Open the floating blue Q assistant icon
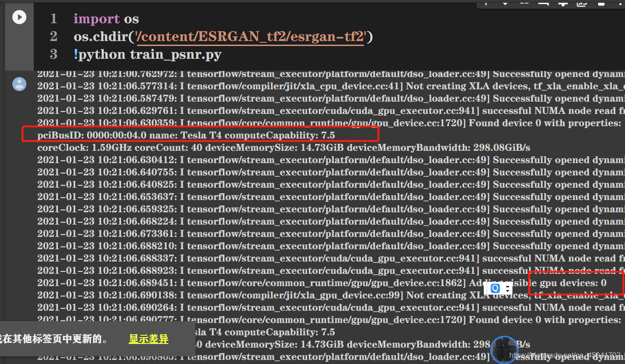This screenshot has height=364, width=625. coord(495,288)
